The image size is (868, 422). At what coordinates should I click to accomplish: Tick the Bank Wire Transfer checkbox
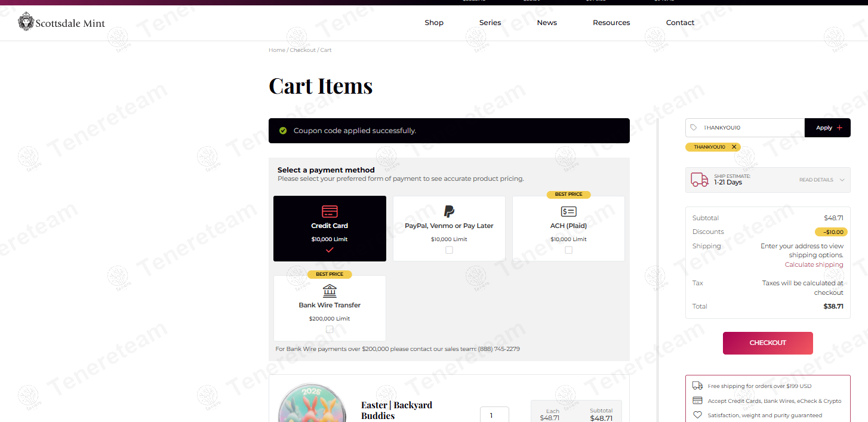(330, 329)
